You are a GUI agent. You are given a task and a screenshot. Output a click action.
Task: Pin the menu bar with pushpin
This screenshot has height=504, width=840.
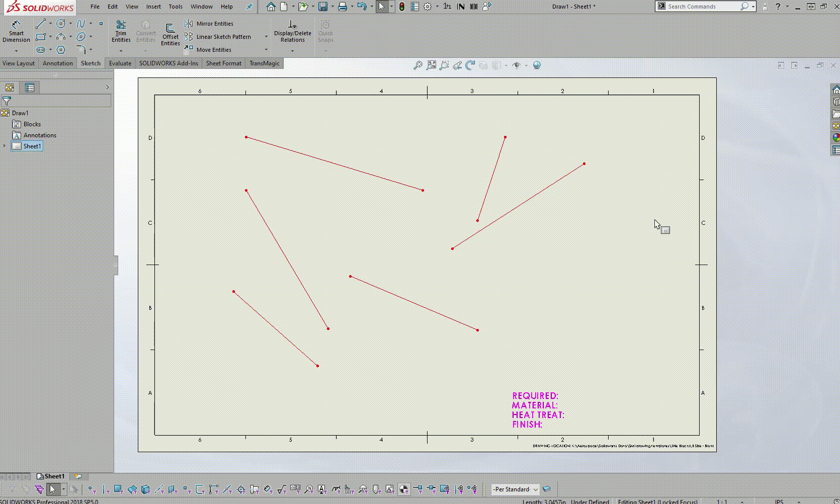click(249, 7)
